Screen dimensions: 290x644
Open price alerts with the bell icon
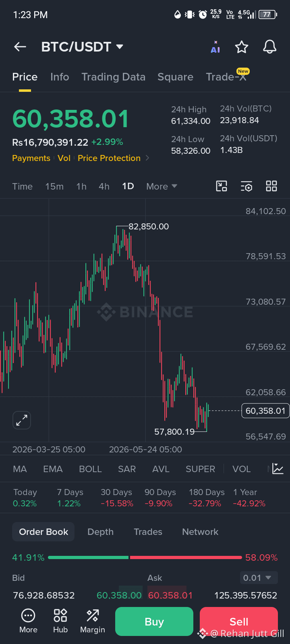pos(270,47)
